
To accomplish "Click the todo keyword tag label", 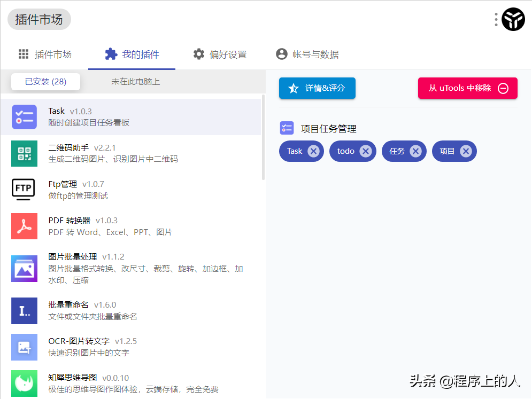I will tap(346, 151).
